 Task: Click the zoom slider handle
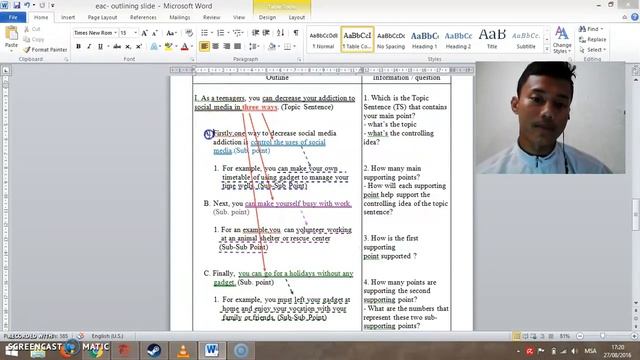603,336
